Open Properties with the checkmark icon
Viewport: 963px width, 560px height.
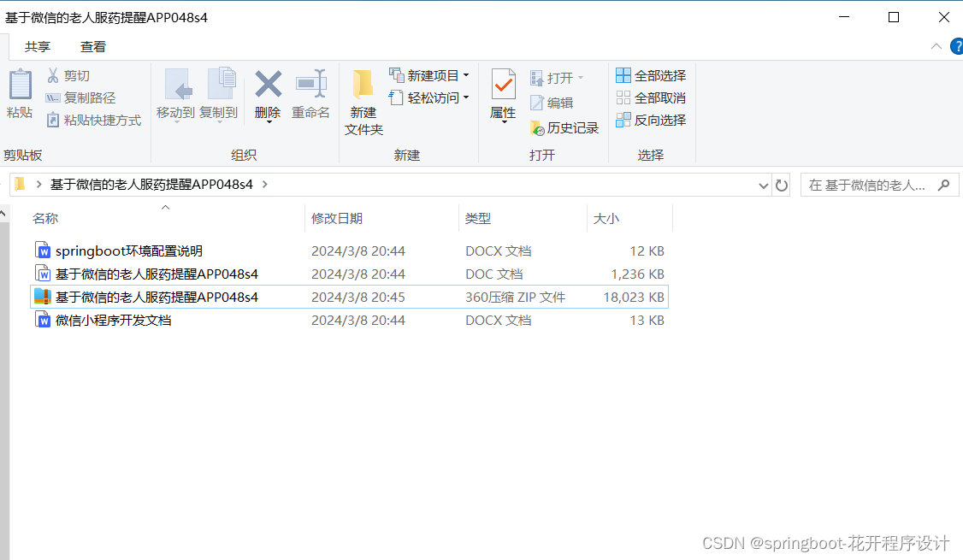click(x=503, y=84)
